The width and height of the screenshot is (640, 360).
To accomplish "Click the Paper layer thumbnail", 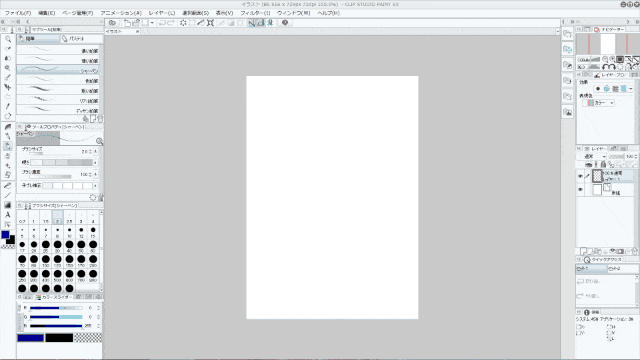I will 597,190.
